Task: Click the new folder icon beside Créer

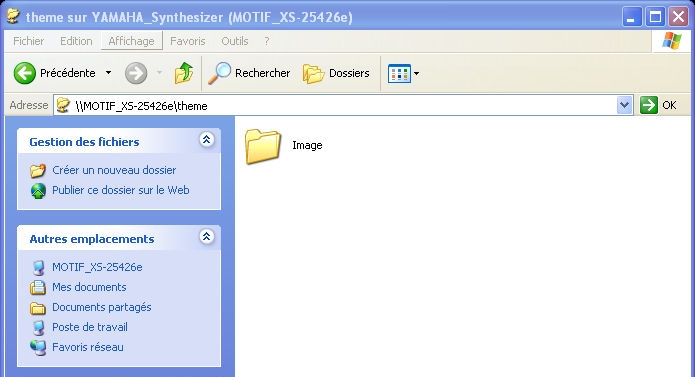Action: pos(38,171)
